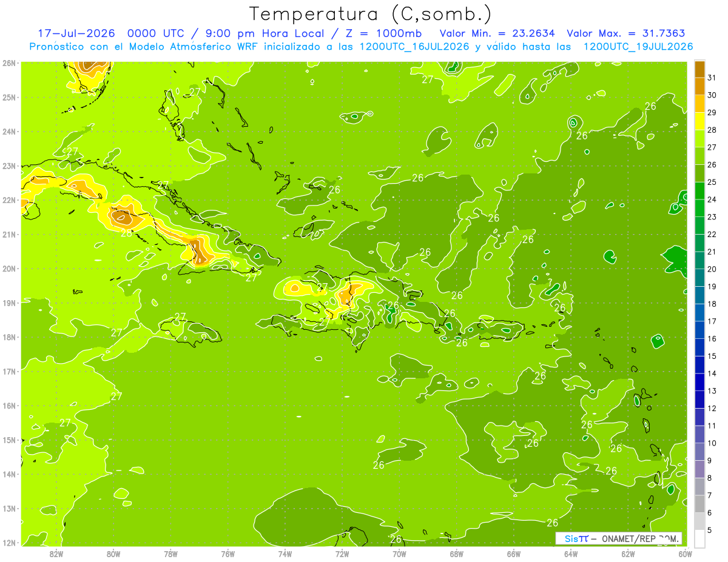
Task: Click the legend value '5'
Action: pos(710,530)
